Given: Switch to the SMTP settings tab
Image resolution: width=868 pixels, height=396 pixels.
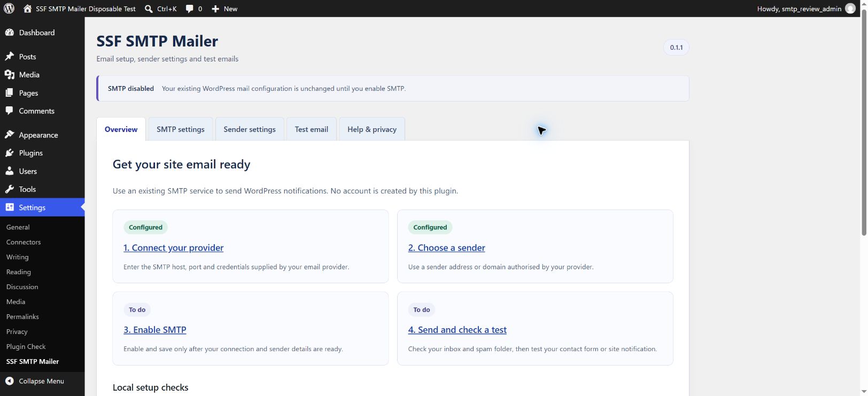Looking at the screenshot, I should 181,129.
